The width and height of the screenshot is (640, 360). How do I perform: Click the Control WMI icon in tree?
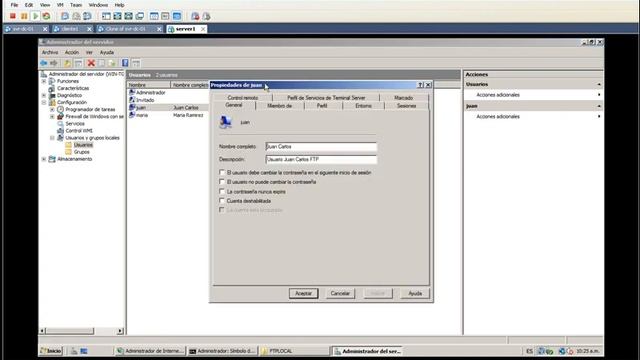pos(60,131)
